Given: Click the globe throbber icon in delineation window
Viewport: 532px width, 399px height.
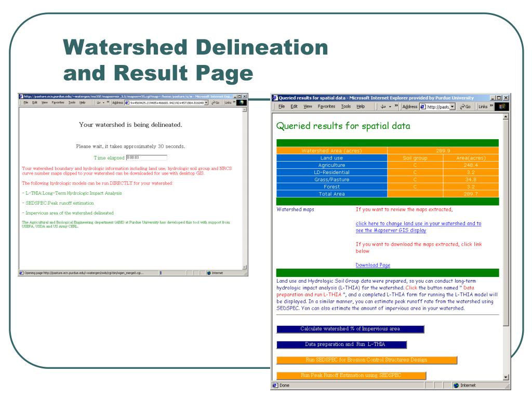Looking at the screenshot, I should click(242, 102).
